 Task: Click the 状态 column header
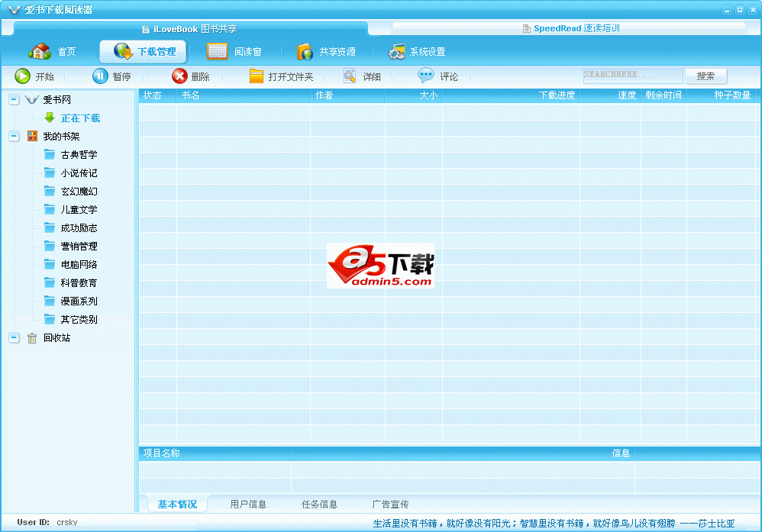(x=157, y=95)
